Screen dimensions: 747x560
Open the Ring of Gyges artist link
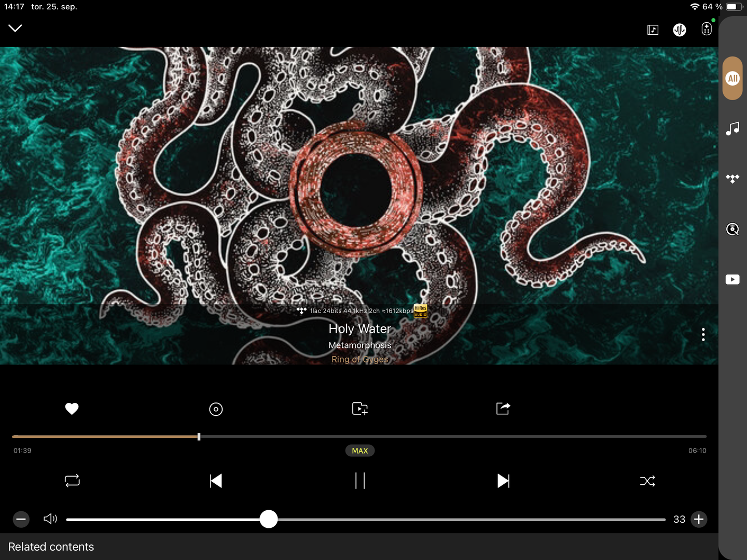(359, 359)
